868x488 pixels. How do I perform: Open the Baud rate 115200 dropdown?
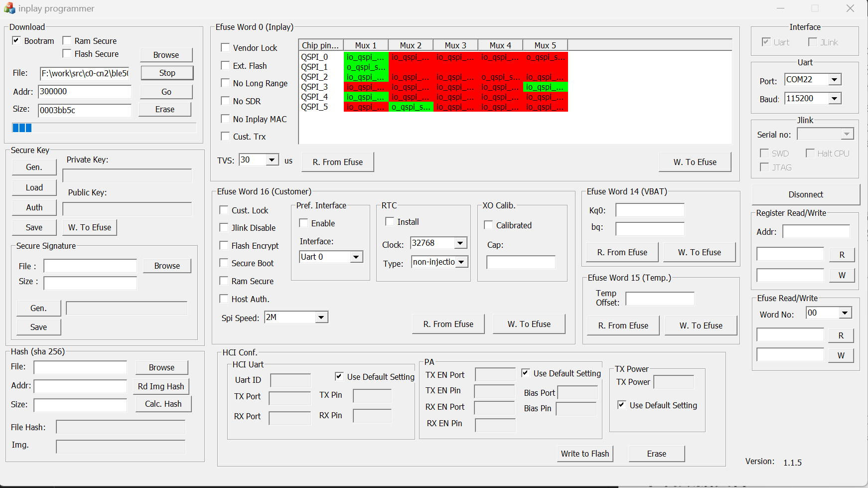coord(834,99)
